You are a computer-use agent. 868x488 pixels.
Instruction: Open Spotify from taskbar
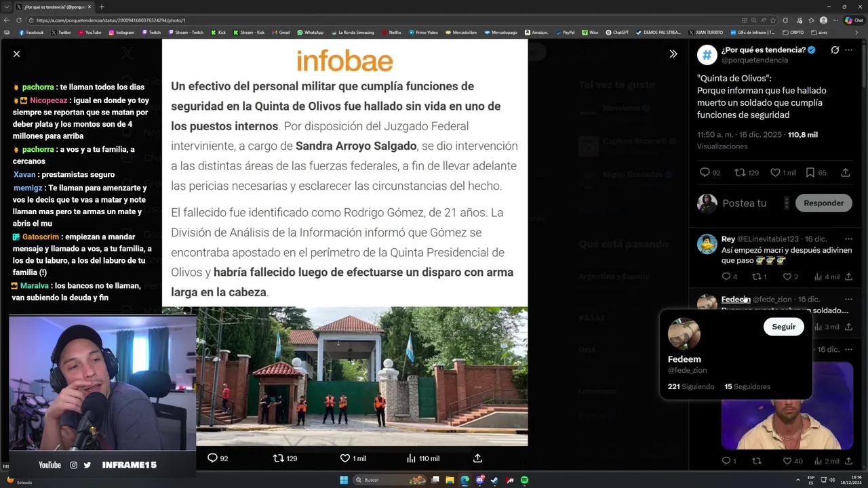[524, 480]
